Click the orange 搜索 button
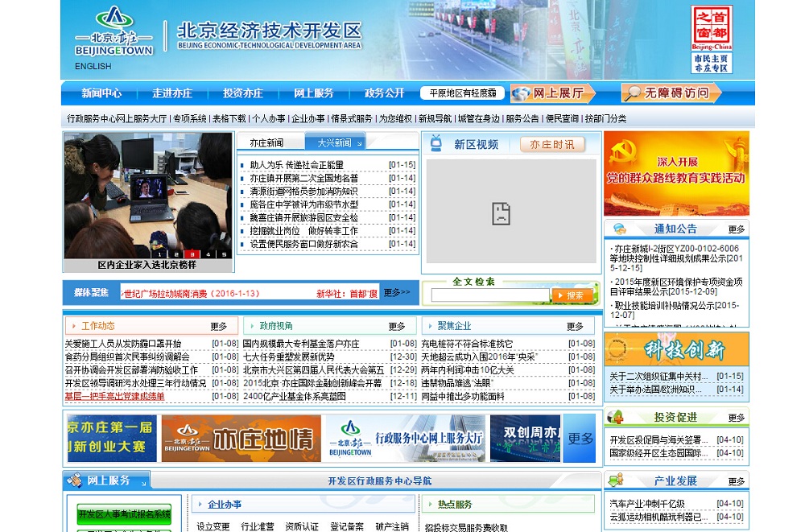 (572, 295)
